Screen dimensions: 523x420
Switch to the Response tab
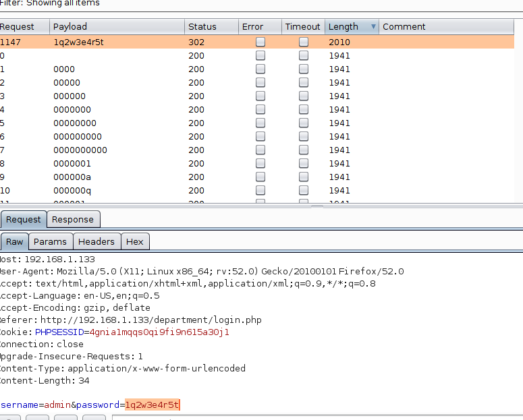(73, 219)
